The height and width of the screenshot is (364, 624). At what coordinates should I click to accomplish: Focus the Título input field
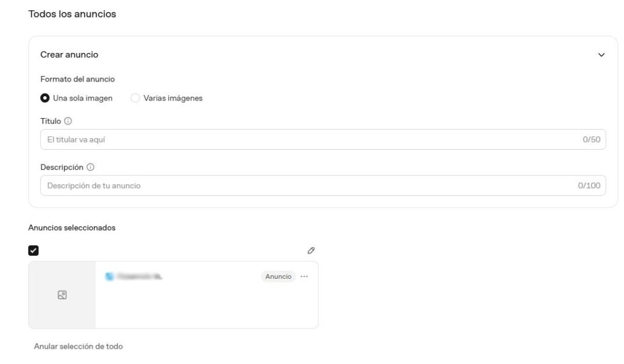(323, 139)
